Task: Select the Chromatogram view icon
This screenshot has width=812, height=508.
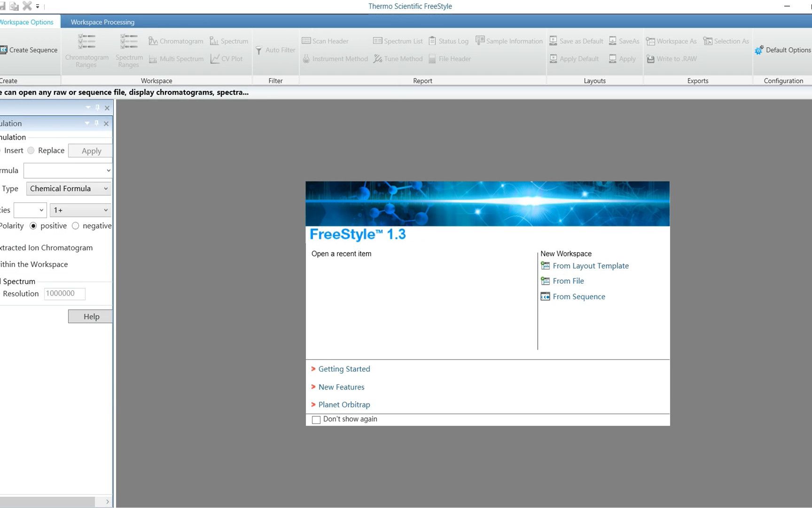Action: click(x=176, y=41)
